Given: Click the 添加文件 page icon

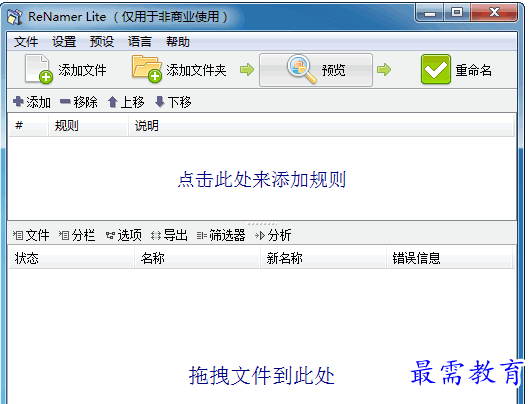Looking at the screenshot, I should click(x=38, y=69).
